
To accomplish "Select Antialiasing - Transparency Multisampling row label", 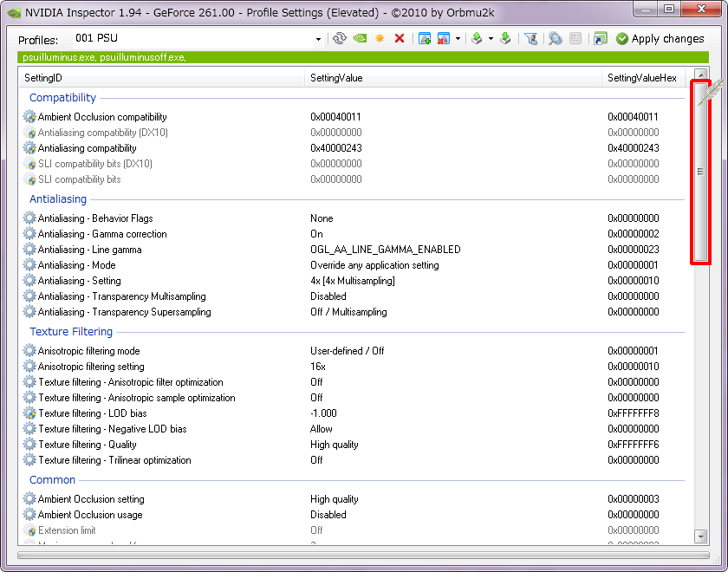I will (x=121, y=296).
